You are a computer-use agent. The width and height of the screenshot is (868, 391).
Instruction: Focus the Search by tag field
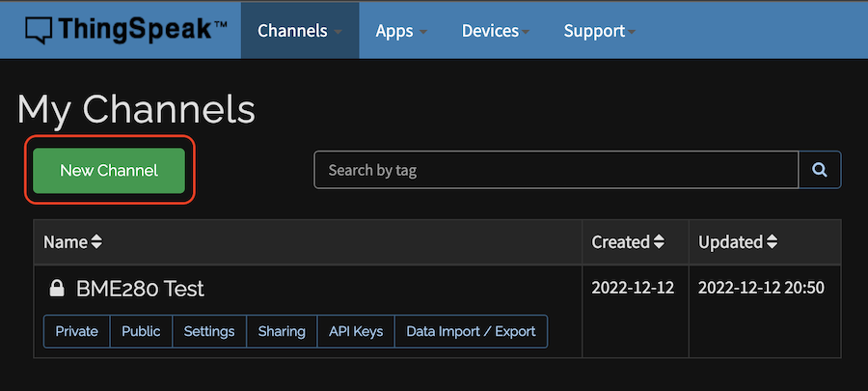point(556,170)
